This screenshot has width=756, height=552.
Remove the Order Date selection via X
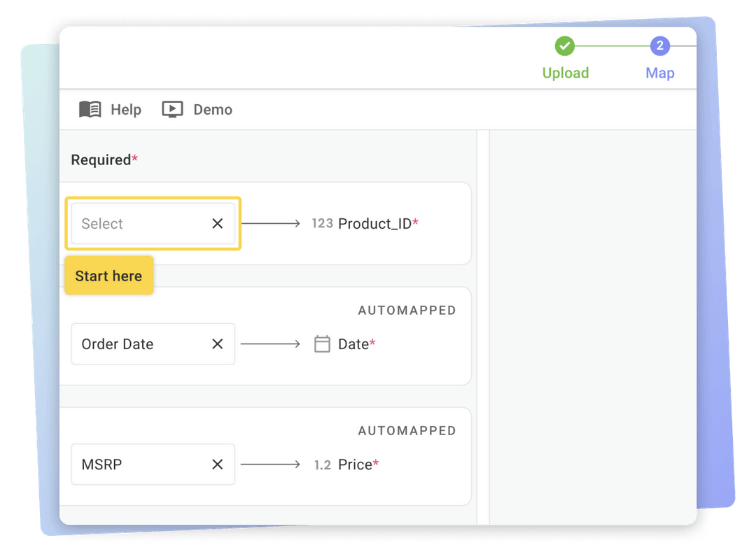click(218, 344)
